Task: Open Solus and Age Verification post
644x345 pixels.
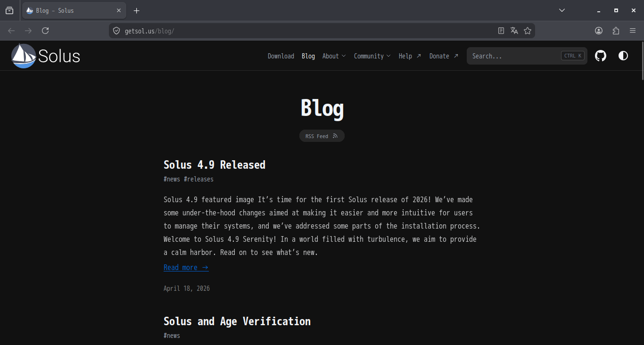Action: [237, 321]
